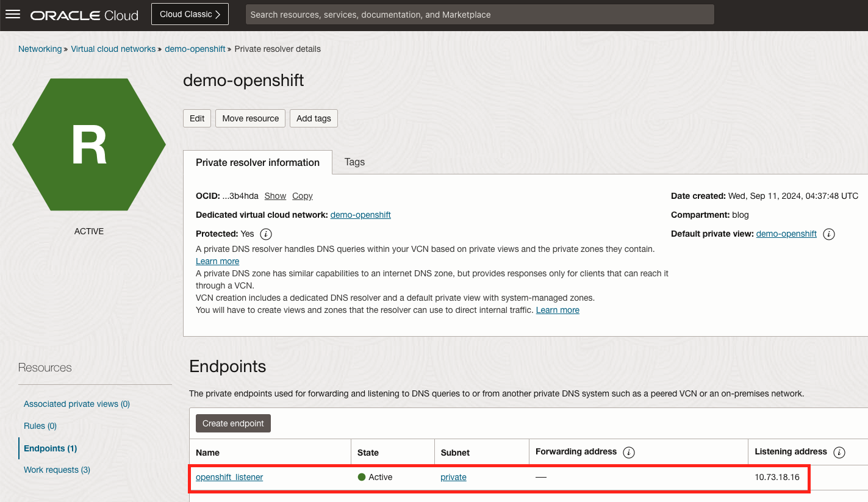
Task: Show info tooltip for Default private view
Action: [x=828, y=234]
